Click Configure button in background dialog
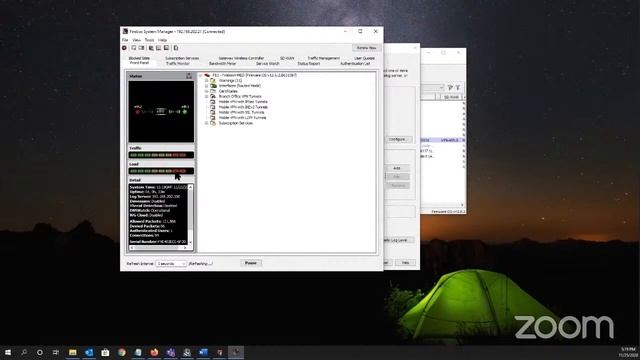Screen dimensions: 640x360 (x=398, y=139)
